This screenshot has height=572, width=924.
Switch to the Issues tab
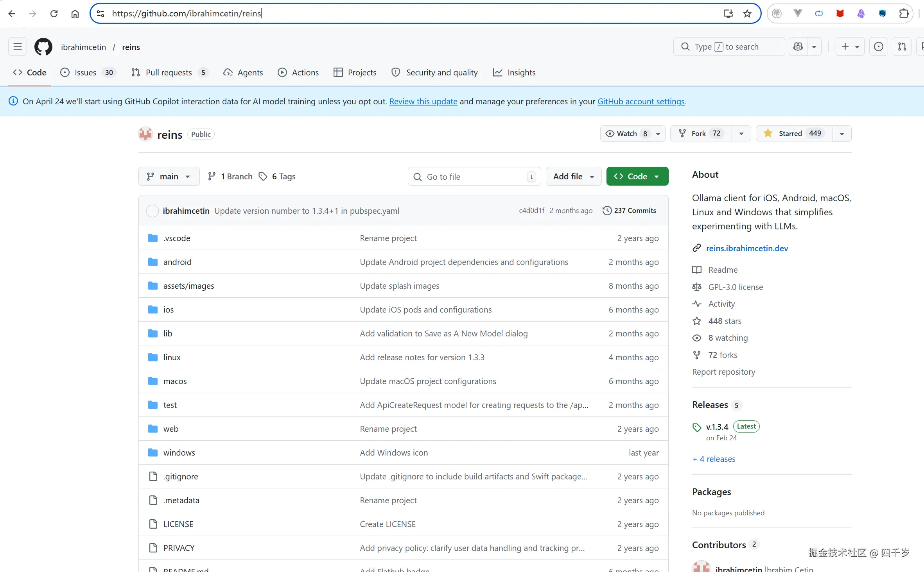(x=85, y=73)
